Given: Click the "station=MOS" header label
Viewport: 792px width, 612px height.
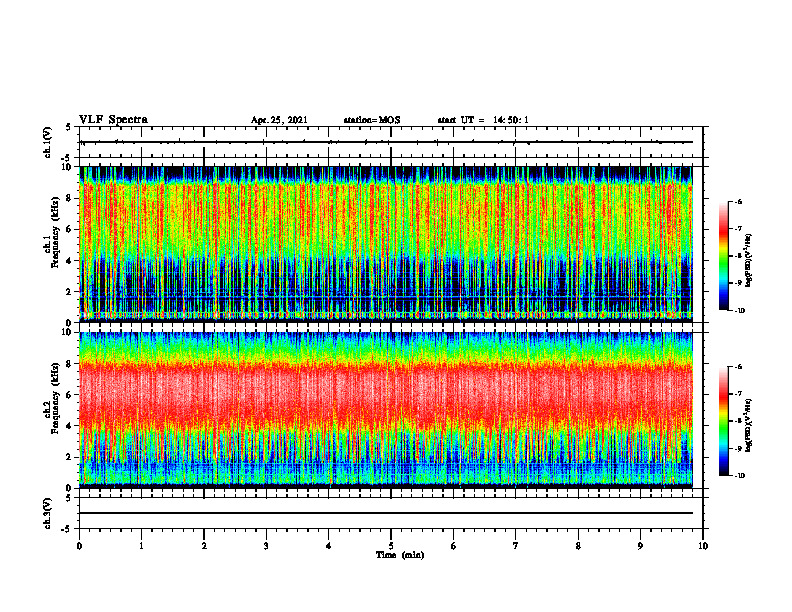Looking at the screenshot, I should pyautogui.click(x=372, y=120).
